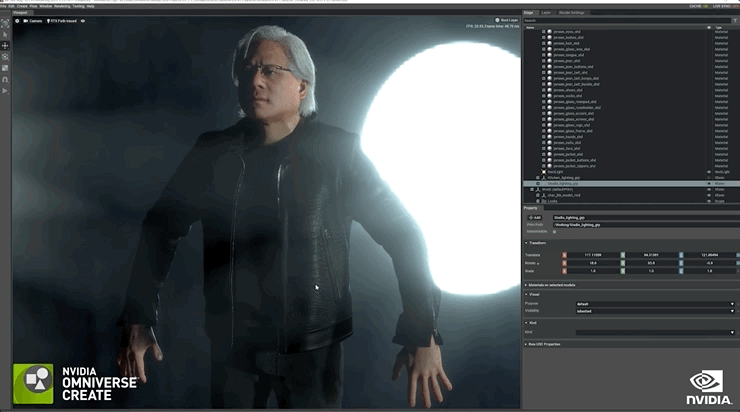Image resolution: width=740 pixels, height=412 pixels.
Task: Toggle eye icon for Studio_lighting_grp row
Action: 709,184
